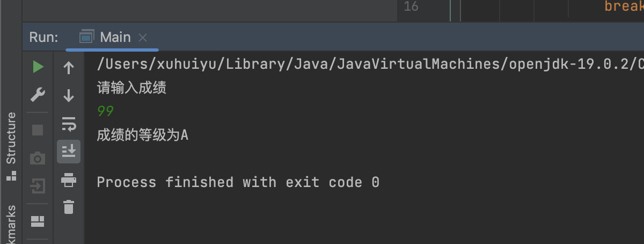Print the console output
Viewport: 644px width, 244px height.
(69, 180)
